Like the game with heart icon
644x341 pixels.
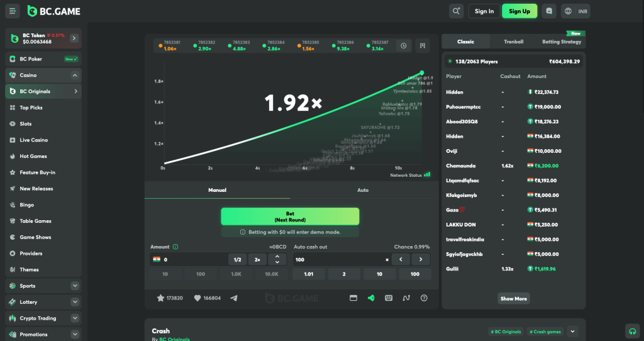pyautogui.click(x=197, y=298)
